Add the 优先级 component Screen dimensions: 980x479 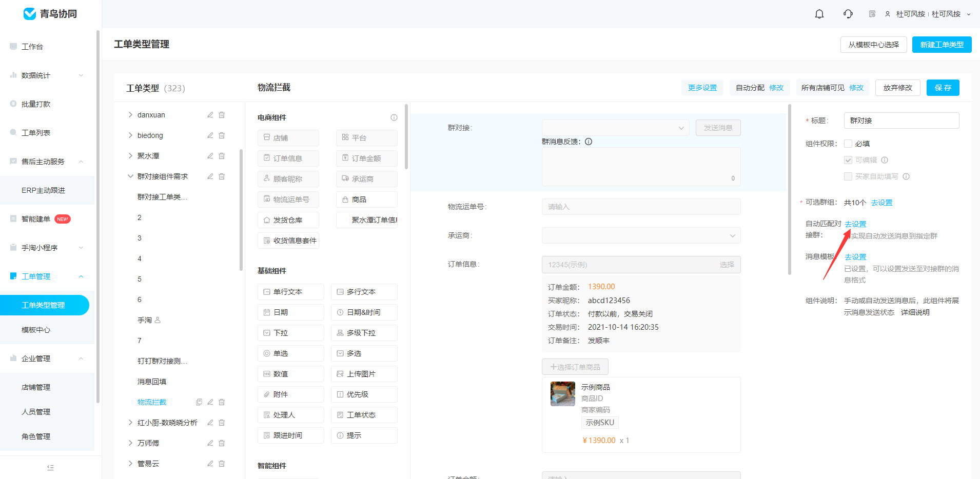pos(364,394)
